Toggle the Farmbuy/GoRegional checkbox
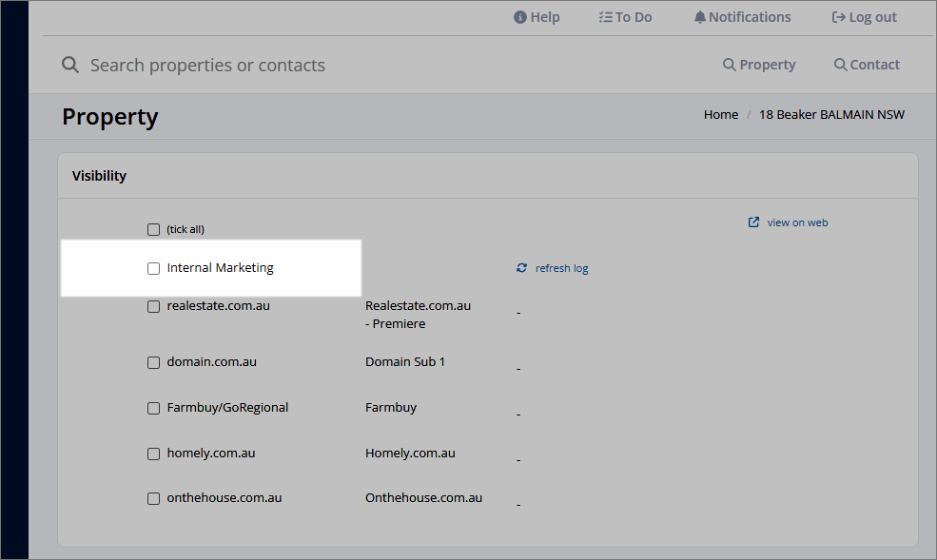The width and height of the screenshot is (937, 560). [x=153, y=409]
